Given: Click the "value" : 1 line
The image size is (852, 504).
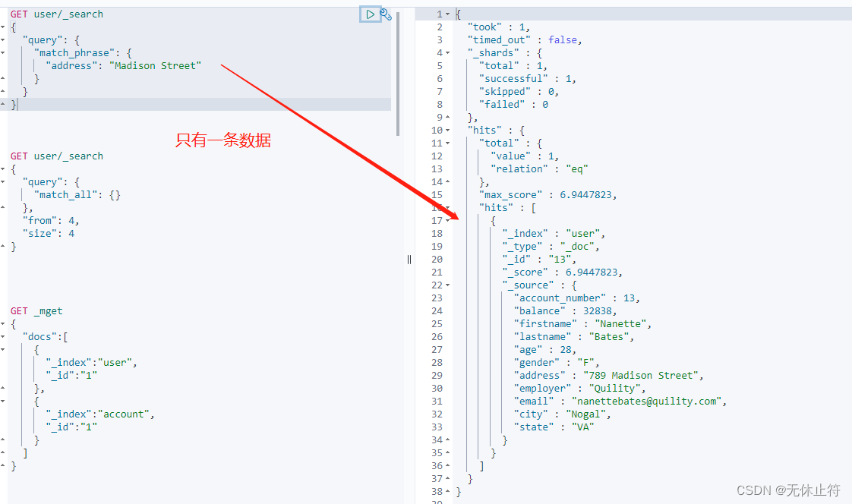Looking at the screenshot, I should click(525, 156).
